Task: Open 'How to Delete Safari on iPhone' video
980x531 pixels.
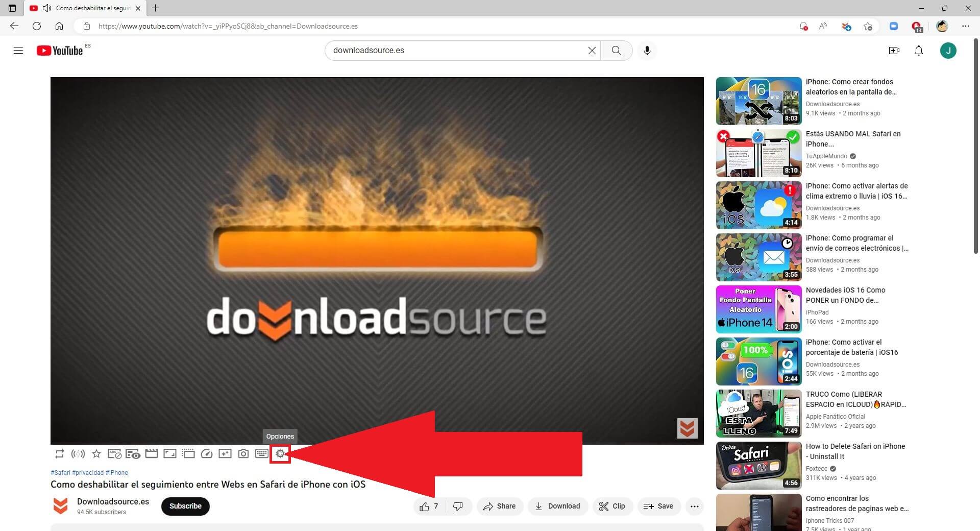Action: pos(855,451)
